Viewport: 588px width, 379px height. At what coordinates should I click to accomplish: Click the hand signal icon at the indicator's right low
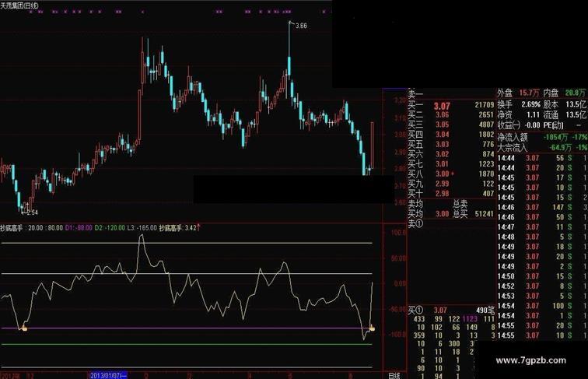pos(372,328)
